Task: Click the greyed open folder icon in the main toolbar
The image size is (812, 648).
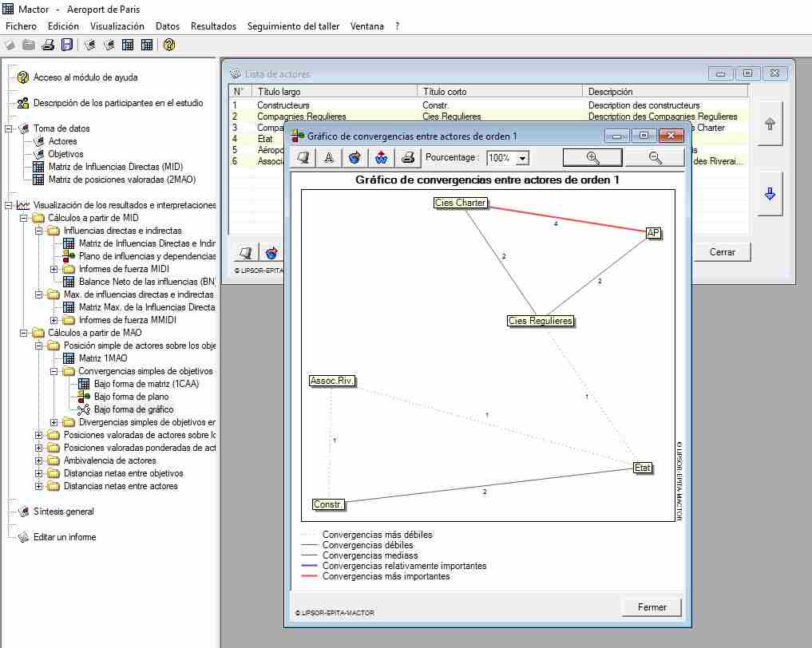Action: coord(29,45)
